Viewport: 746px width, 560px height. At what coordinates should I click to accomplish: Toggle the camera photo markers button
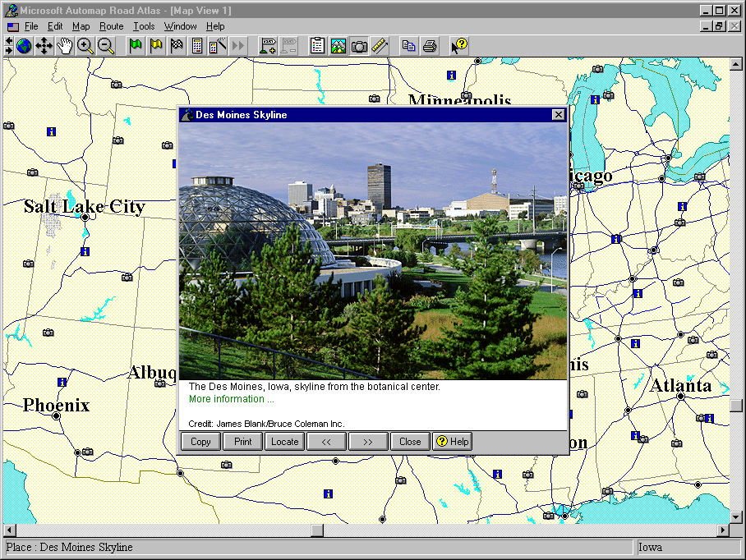coord(359,46)
